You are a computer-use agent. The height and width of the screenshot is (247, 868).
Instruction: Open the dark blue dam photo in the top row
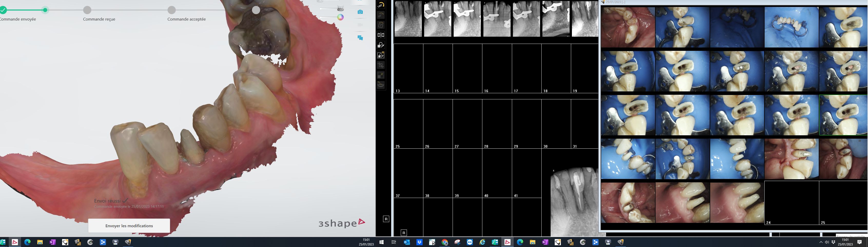click(x=737, y=27)
